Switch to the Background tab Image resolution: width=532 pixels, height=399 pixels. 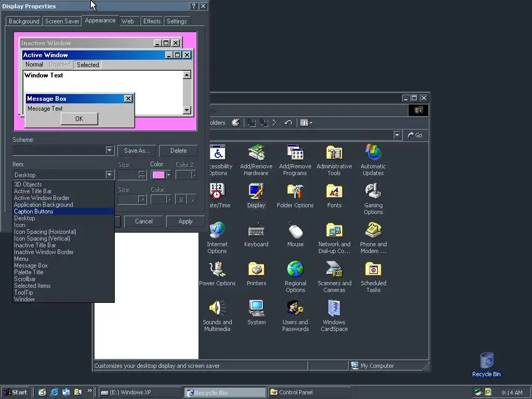coord(24,21)
